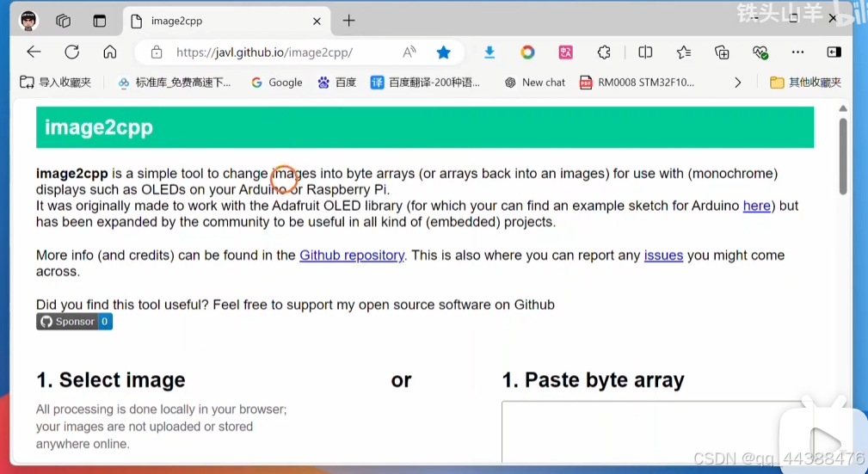Open the Google bookmark

click(x=277, y=83)
